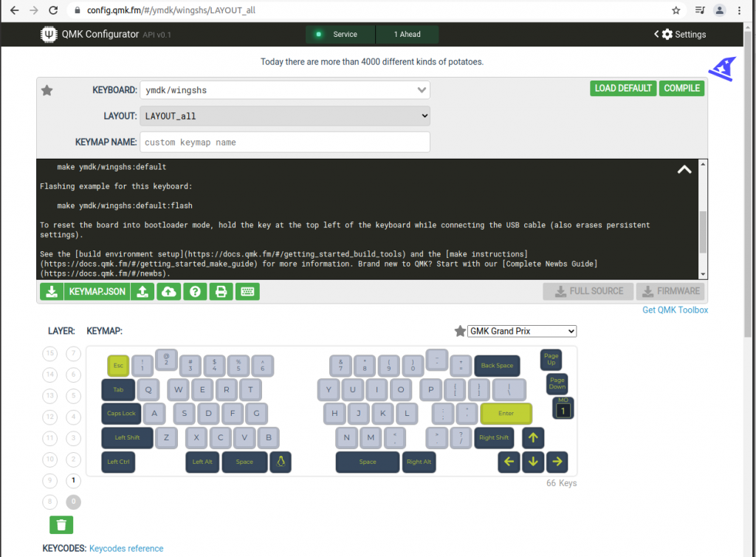This screenshot has width=756, height=557.
Task: Collapse the console output with the chevron
Action: tap(684, 170)
